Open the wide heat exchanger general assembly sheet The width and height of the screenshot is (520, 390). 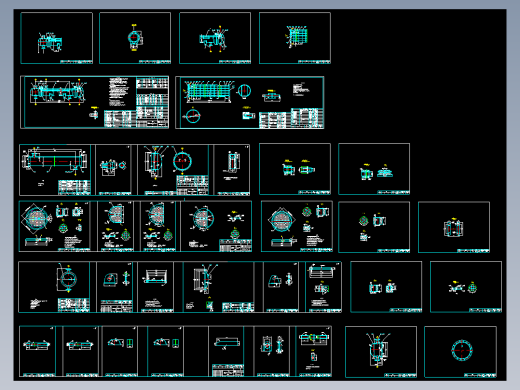click(95, 102)
